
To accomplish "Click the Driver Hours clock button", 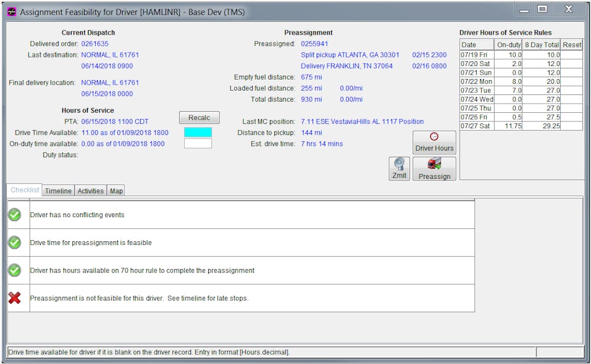I will click(x=434, y=142).
